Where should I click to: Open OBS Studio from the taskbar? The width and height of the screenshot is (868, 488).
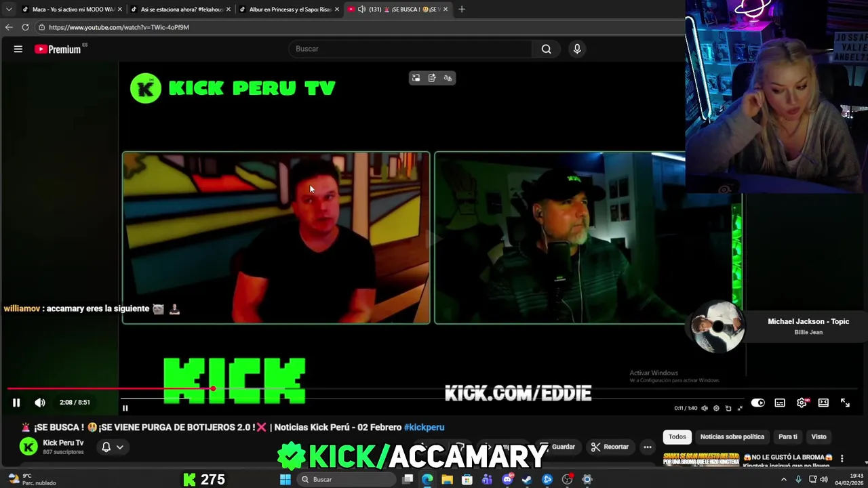(568, 479)
